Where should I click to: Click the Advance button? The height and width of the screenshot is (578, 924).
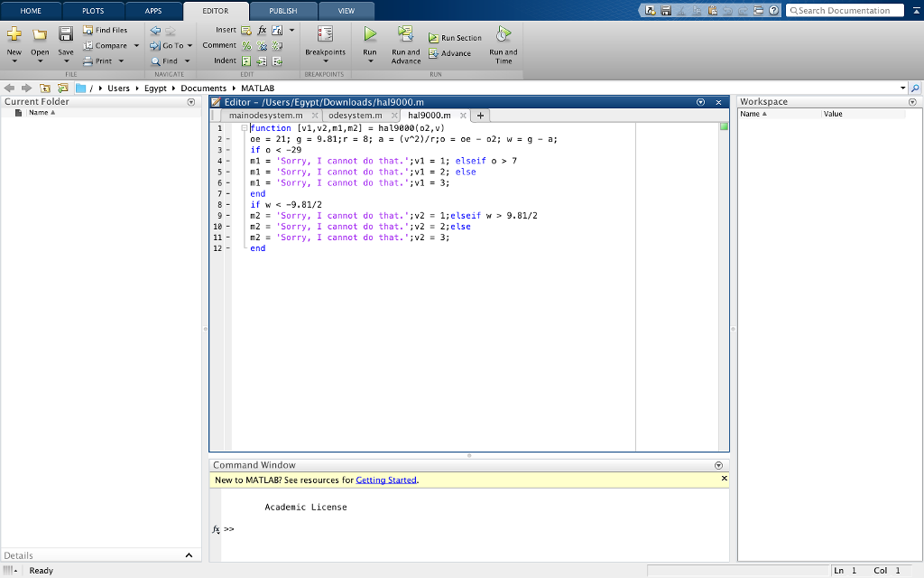[450, 53]
